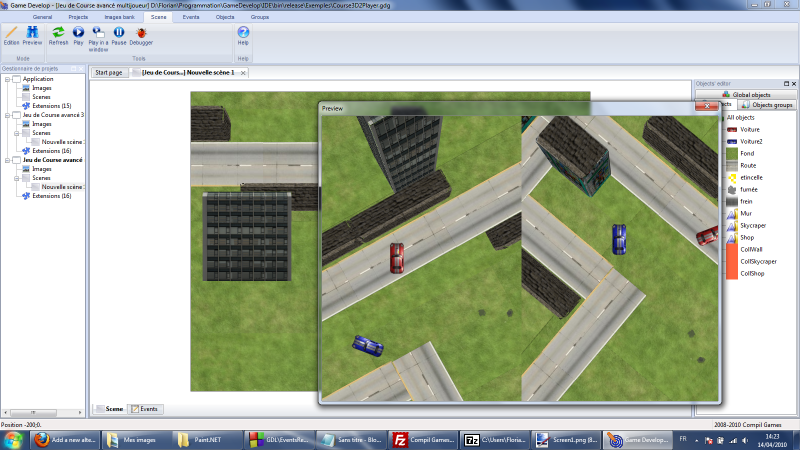Click the Global objects button

745,94
